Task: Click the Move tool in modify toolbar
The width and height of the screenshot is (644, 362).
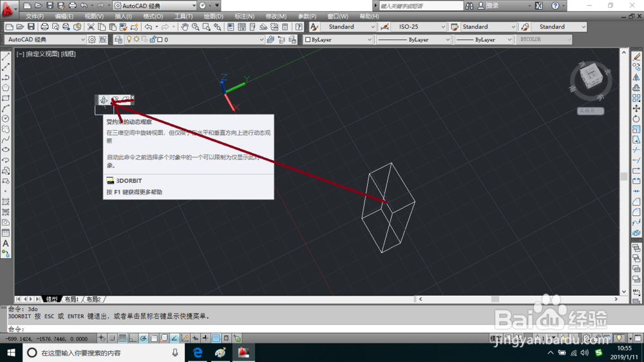Action: (636, 108)
